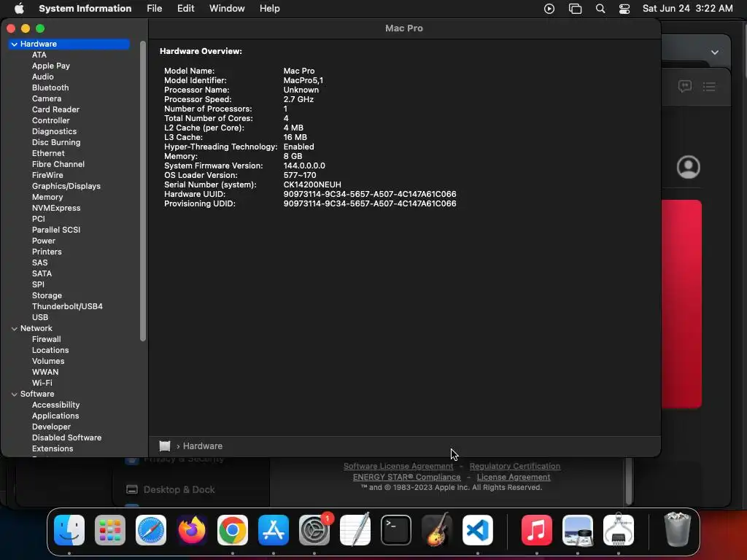Screen dimensions: 747x560
Task: Select Applications under Software
Action: tap(55, 416)
